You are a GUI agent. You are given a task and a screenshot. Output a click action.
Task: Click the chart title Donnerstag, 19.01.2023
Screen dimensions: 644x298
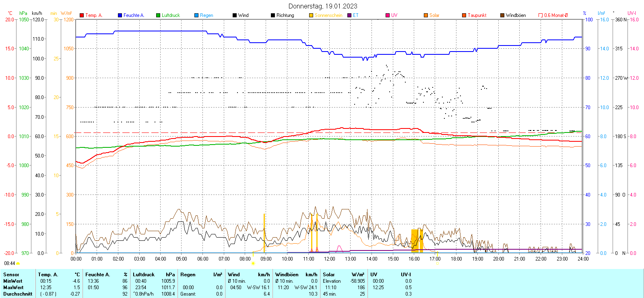click(323, 6)
